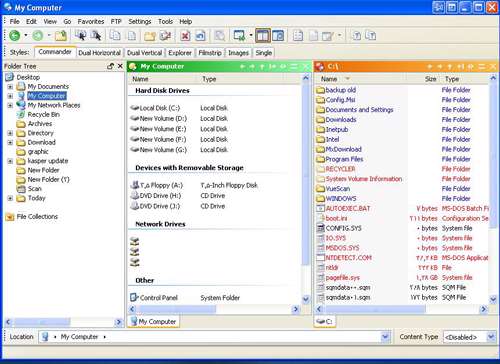Select Desktop in folder tree
Viewport: 500px width, 364px height.
point(28,77)
